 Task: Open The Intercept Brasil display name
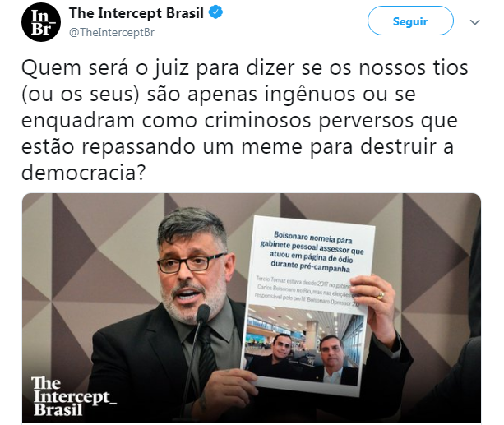(136, 13)
